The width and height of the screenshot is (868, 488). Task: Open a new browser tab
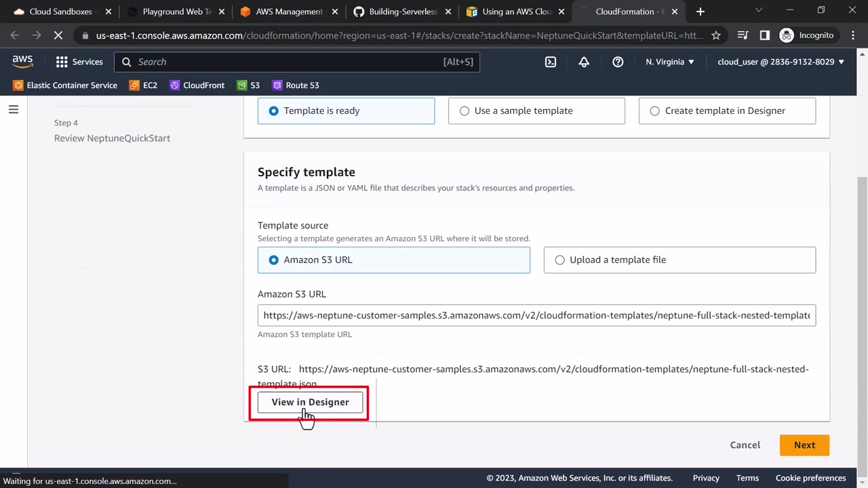(701, 12)
